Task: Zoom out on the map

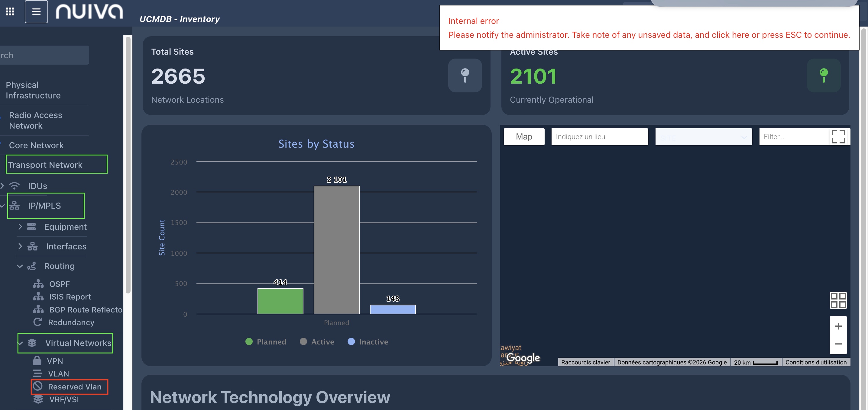Action: pyautogui.click(x=838, y=344)
